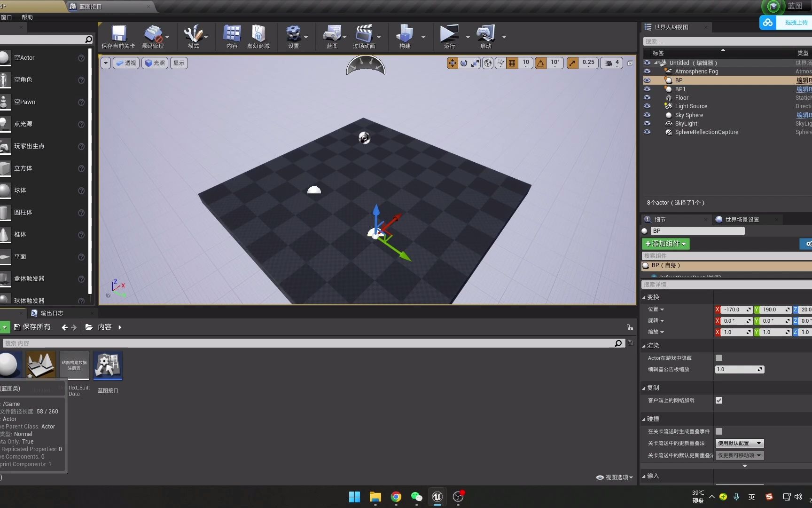Viewport: 812px width, 508px height.
Task: Toggle world/local coordinate system globe icon
Action: (x=488, y=63)
